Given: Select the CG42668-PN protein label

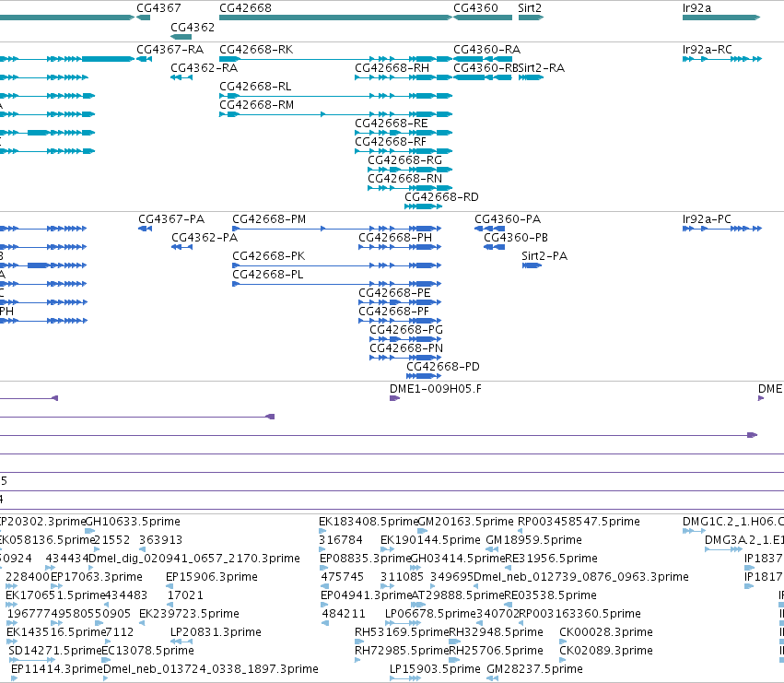Looking at the screenshot, I should click(x=406, y=348).
